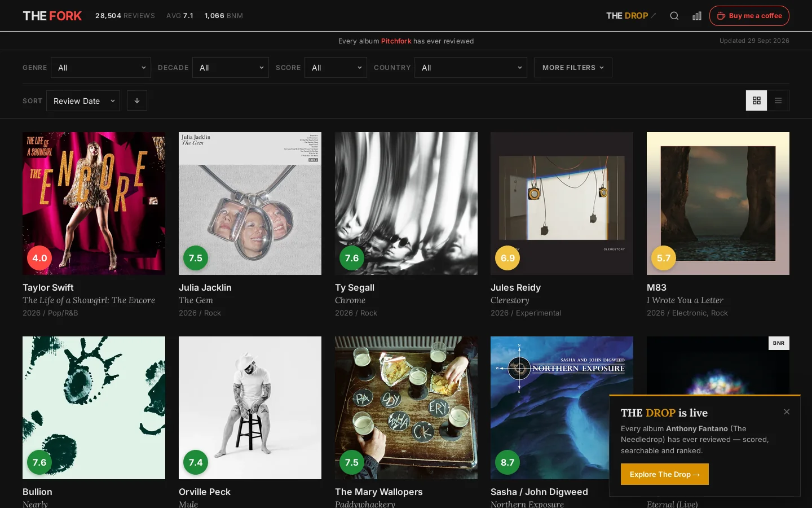The height and width of the screenshot is (508, 812).
Task: Click artist name The Mary Wallopers
Action: tap(379, 492)
